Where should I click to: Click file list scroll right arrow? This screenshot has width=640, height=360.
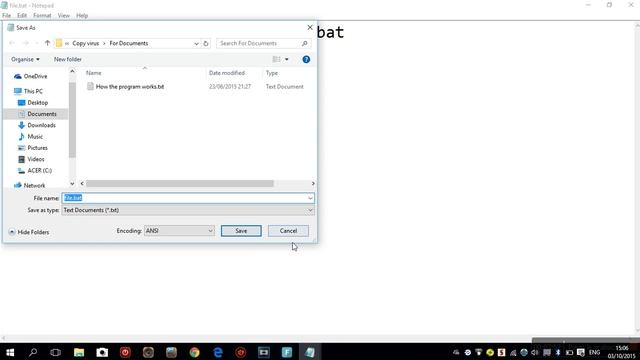[313, 184]
